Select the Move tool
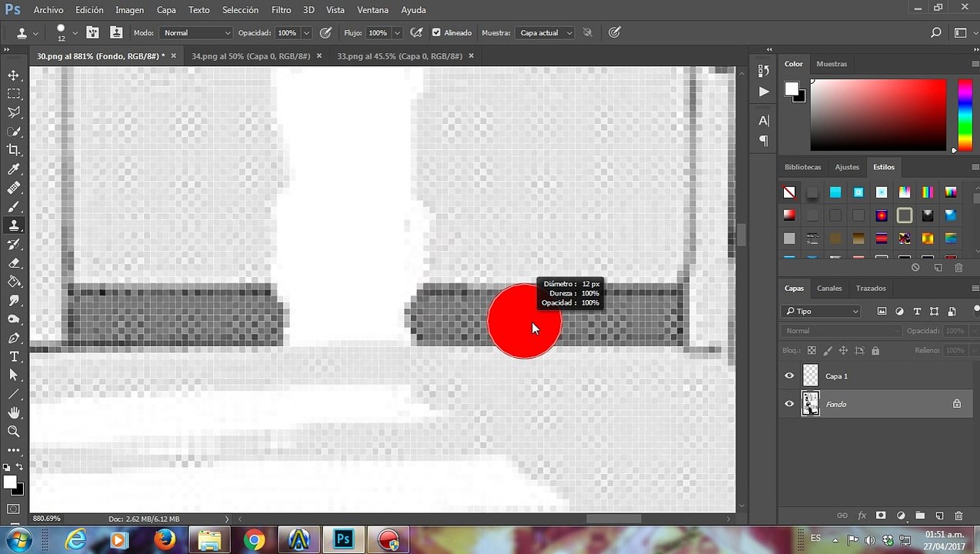The width and height of the screenshot is (980, 554). tap(14, 75)
